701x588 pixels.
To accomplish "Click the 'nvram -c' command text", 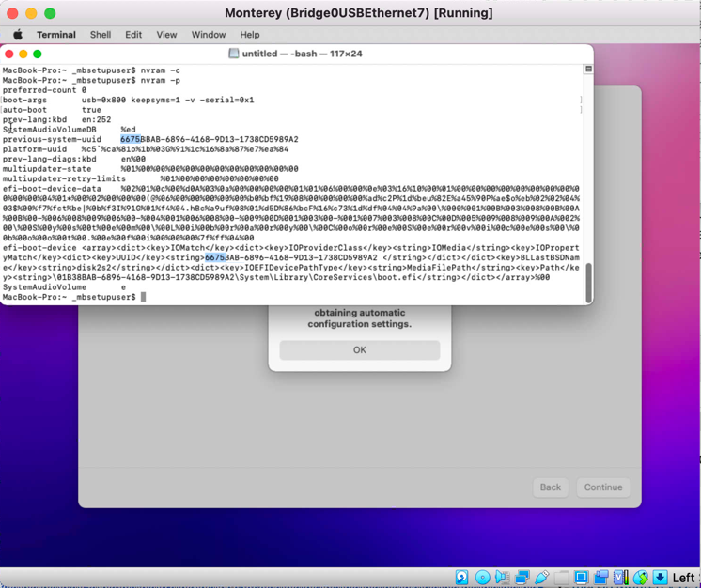I will [160, 70].
